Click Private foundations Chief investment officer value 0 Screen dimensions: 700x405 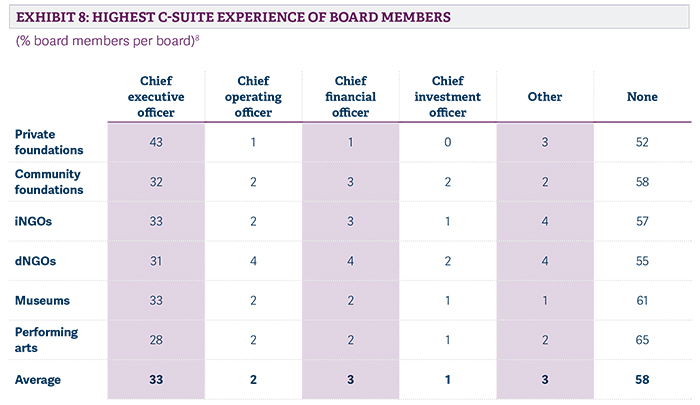click(447, 142)
